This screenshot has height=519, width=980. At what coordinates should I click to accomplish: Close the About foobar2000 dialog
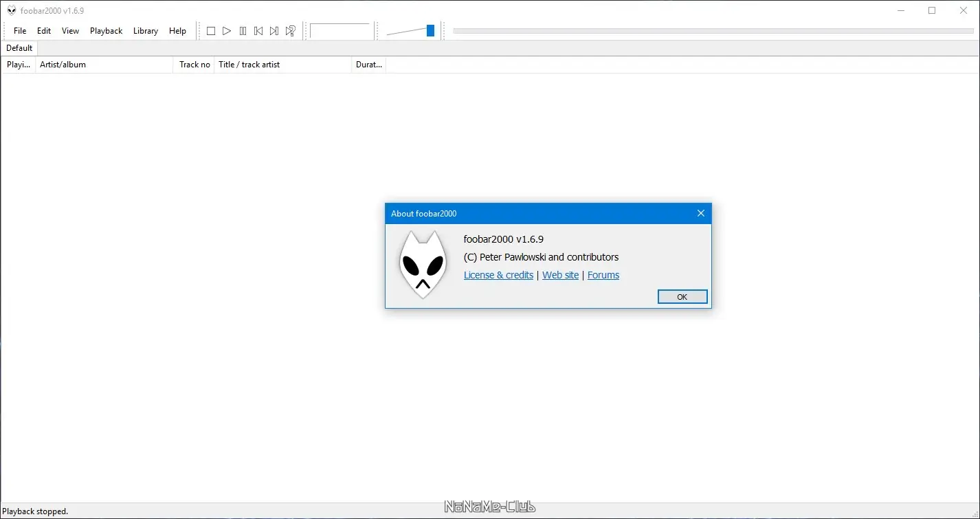(701, 213)
